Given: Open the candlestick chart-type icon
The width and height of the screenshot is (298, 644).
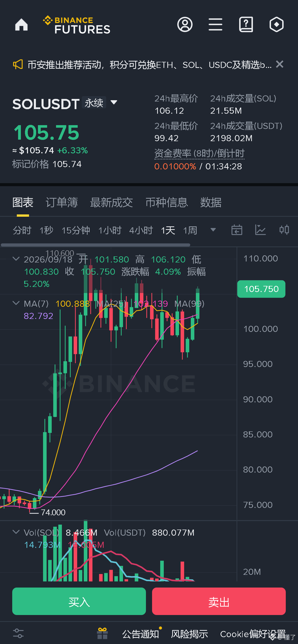Looking at the screenshot, I should click(284, 230).
